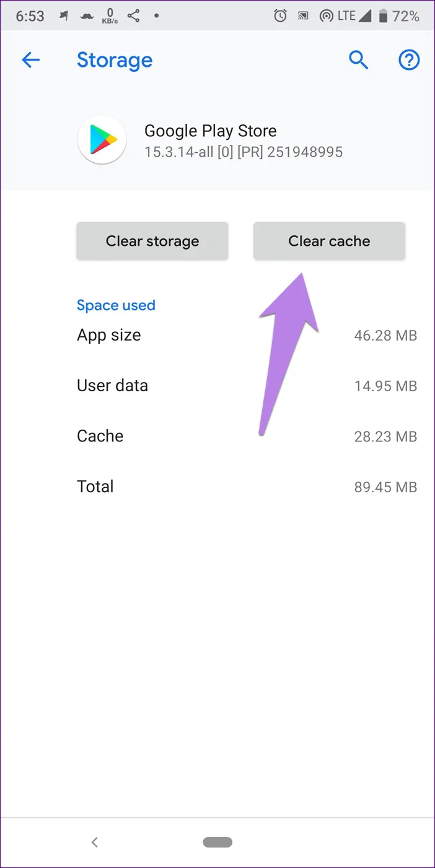435x868 pixels.
Task: Tap the cast status bar icon
Action: click(302, 17)
